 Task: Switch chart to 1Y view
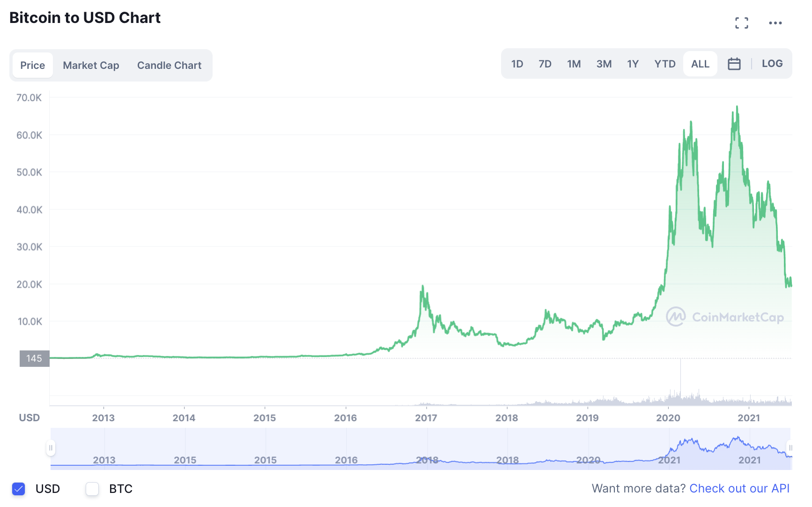pyautogui.click(x=633, y=63)
